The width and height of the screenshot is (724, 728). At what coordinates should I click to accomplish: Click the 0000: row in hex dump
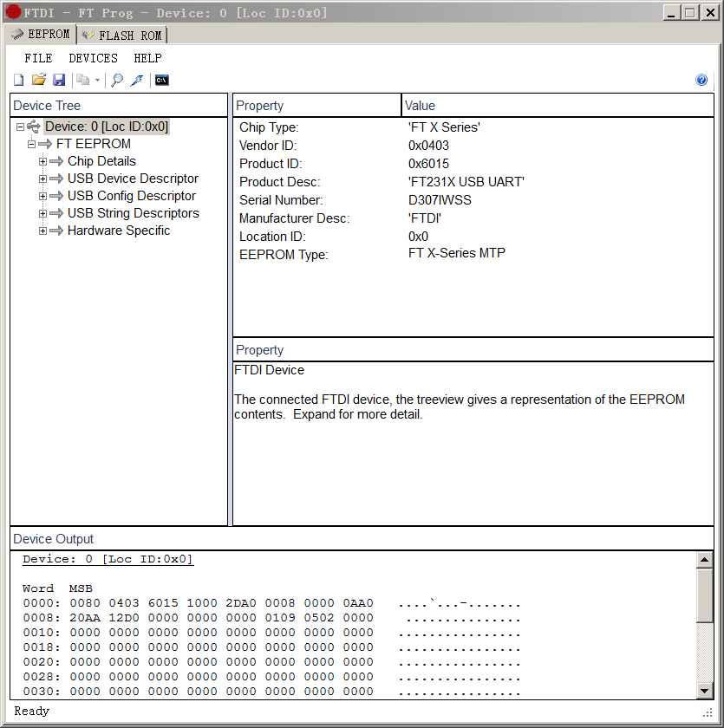271,603
